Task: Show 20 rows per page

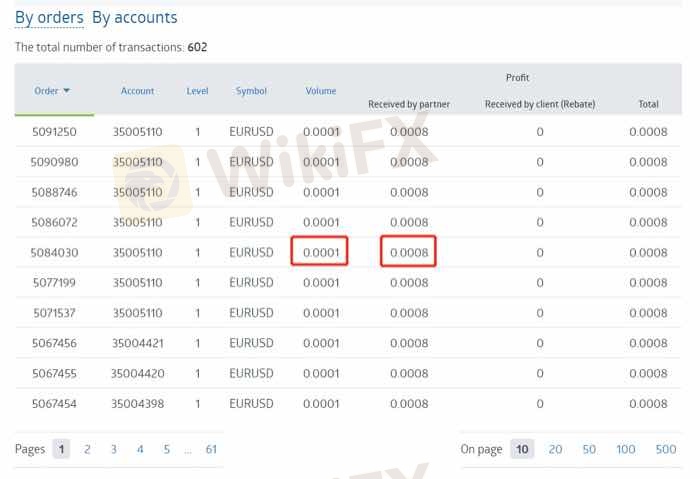Action: pyautogui.click(x=555, y=449)
